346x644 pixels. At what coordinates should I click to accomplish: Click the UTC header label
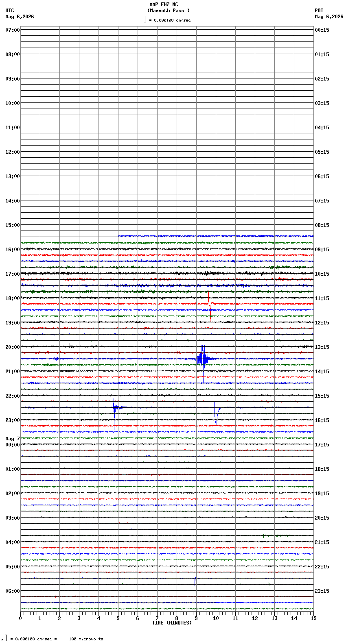(x=10, y=11)
